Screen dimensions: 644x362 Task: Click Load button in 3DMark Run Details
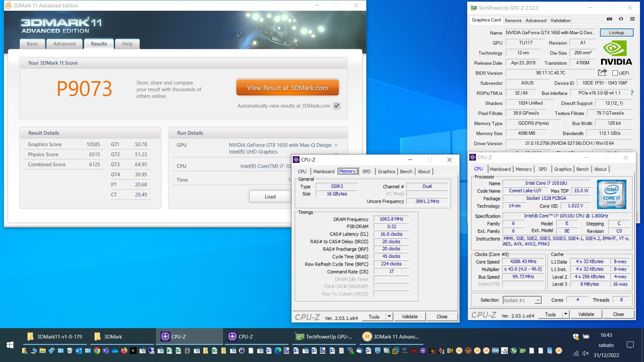pyautogui.click(x=270, y=196)
